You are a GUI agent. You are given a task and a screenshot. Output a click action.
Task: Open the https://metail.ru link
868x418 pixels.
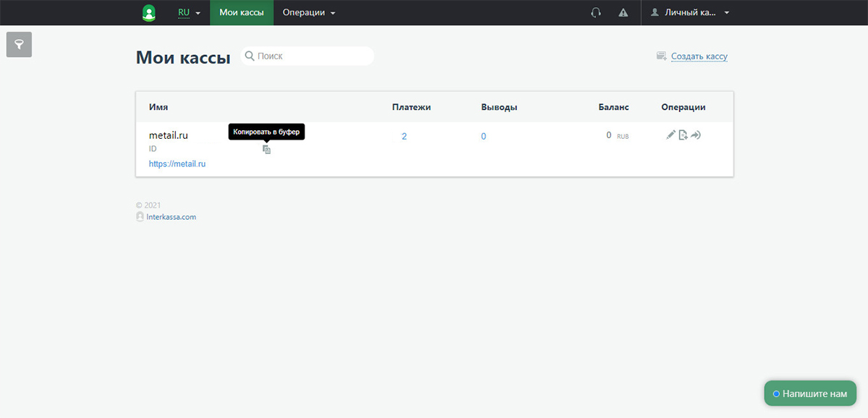pos(177,164)
